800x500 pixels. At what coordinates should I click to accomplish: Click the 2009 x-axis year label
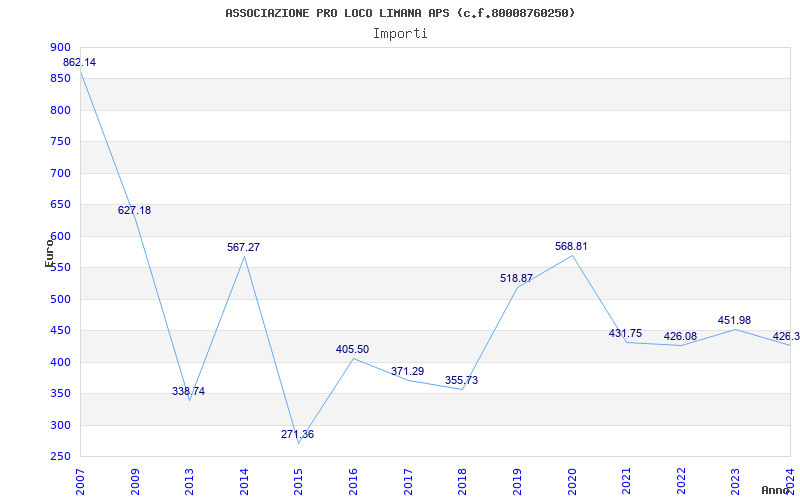135,482
